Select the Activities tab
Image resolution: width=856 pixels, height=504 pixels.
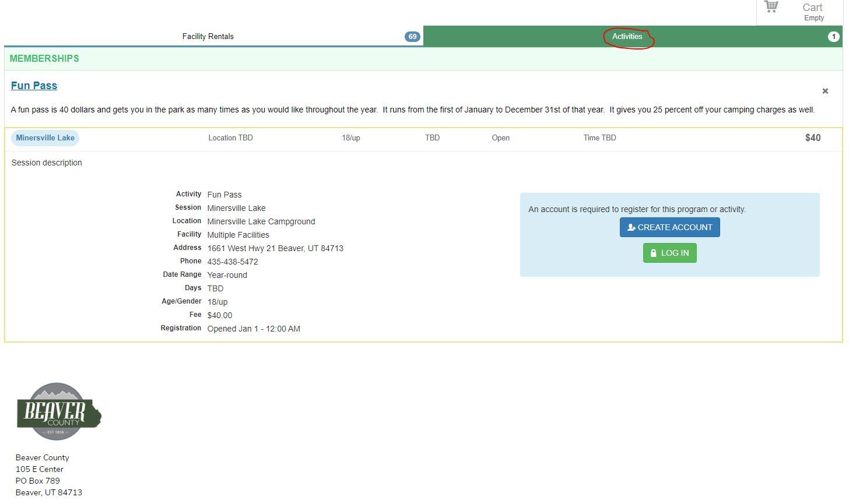tap(627, 36)
